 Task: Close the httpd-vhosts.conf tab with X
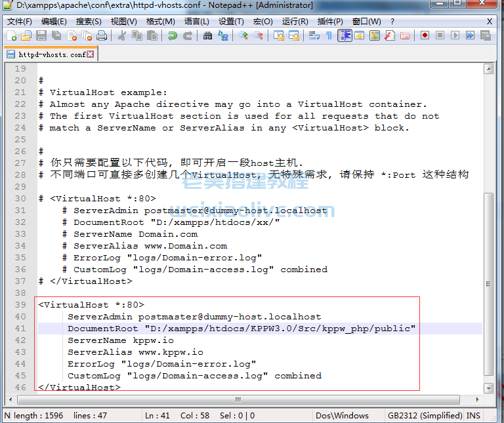91,54
